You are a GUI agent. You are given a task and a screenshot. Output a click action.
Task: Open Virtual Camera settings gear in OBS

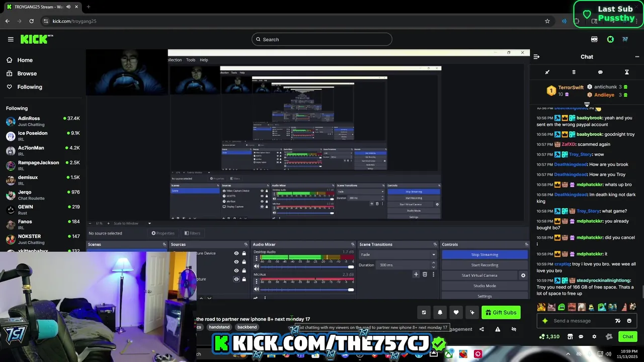[523, 276]
